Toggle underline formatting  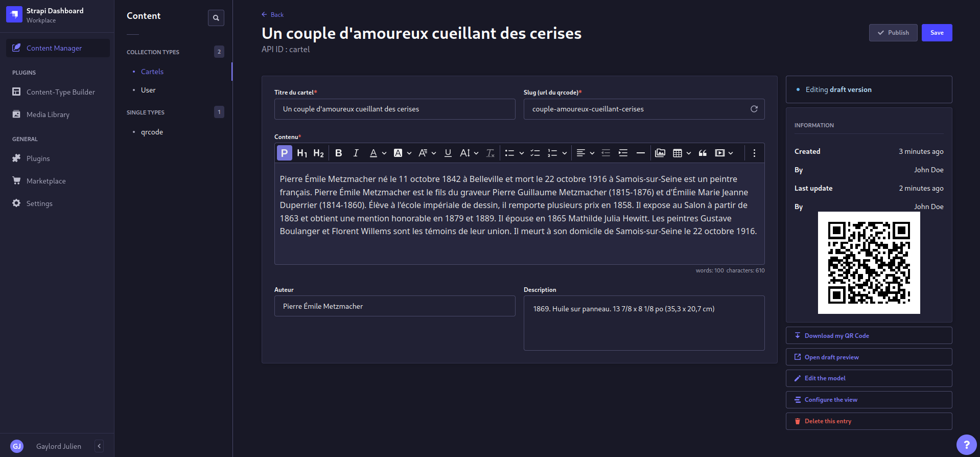pos(448,153)
